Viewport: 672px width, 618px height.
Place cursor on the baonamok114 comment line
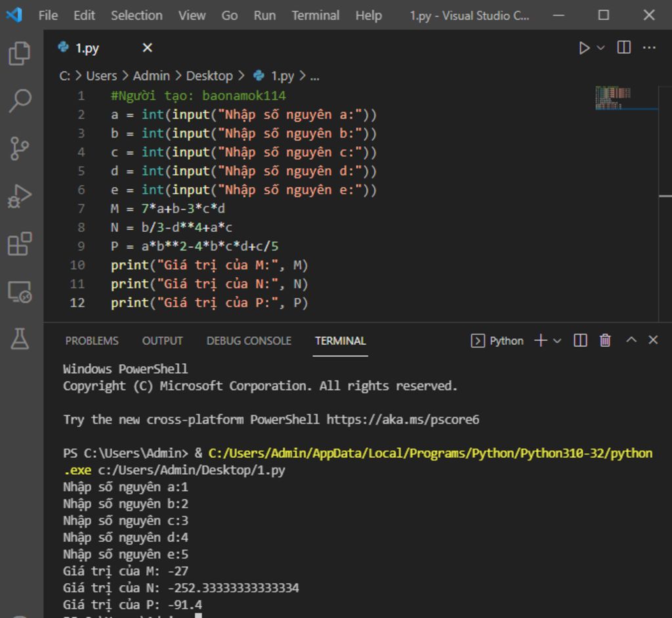[198, 95]
